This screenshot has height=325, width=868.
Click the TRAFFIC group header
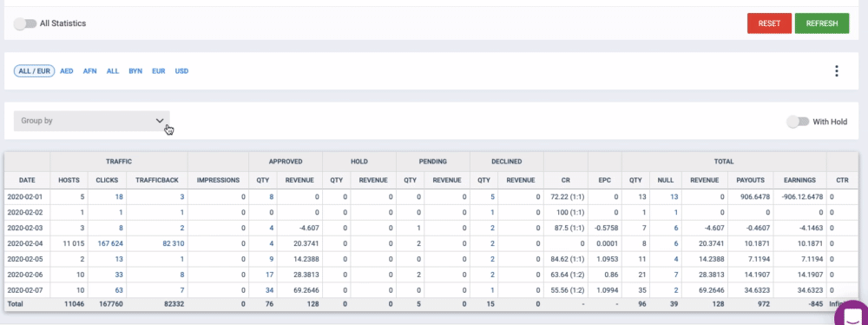119,162
